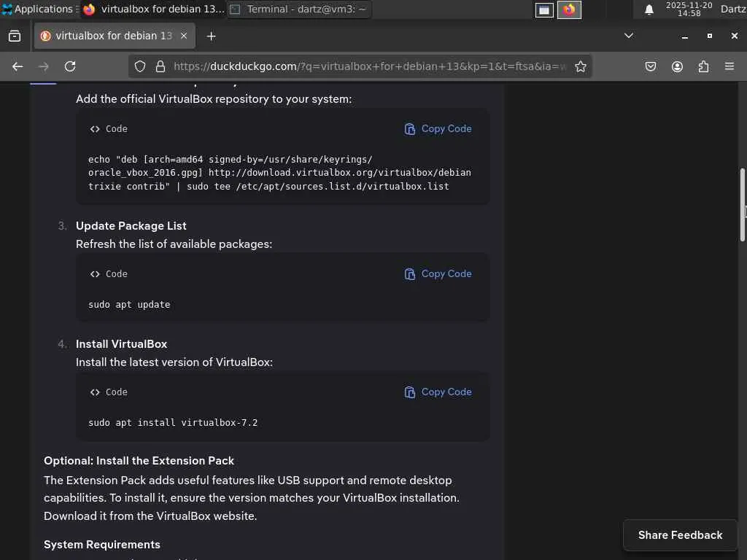Image resolution: width=747 pixels, height=560 pixels.
Task: Copy code for the repository echo command
Action: (438, 129)
